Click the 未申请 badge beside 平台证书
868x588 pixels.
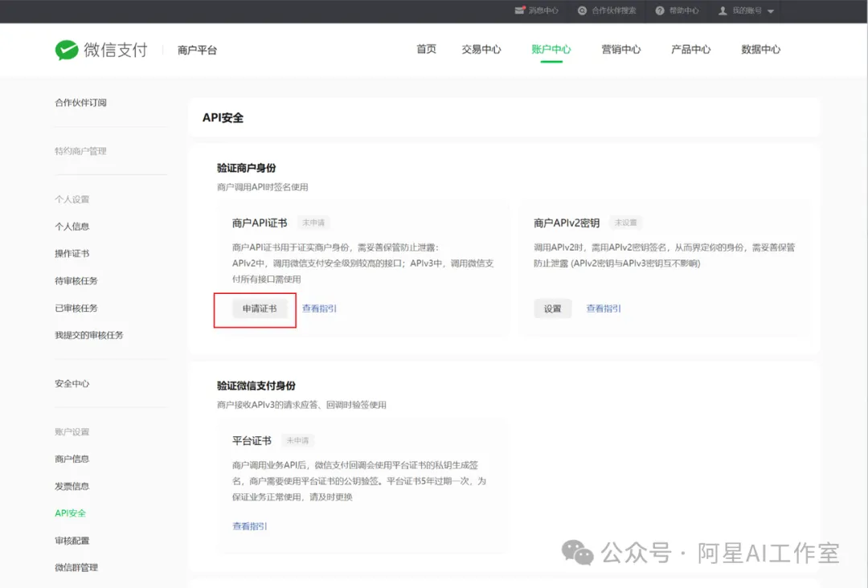(297, 440)
